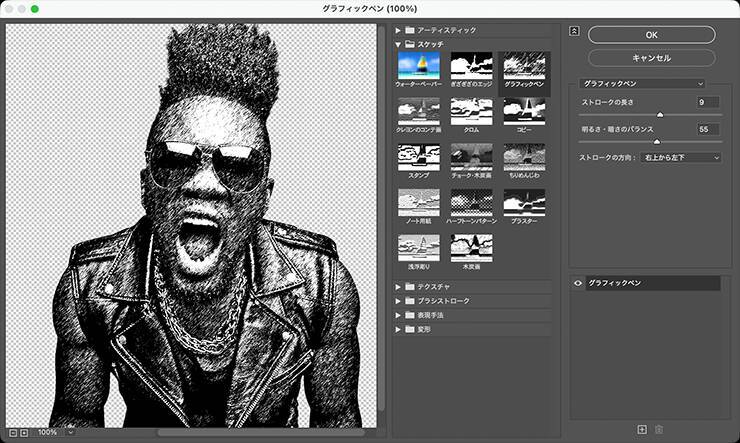740x443 pixels.
Task: Pick the コピー filter thumbnail
Action: [x=524, y=111]
